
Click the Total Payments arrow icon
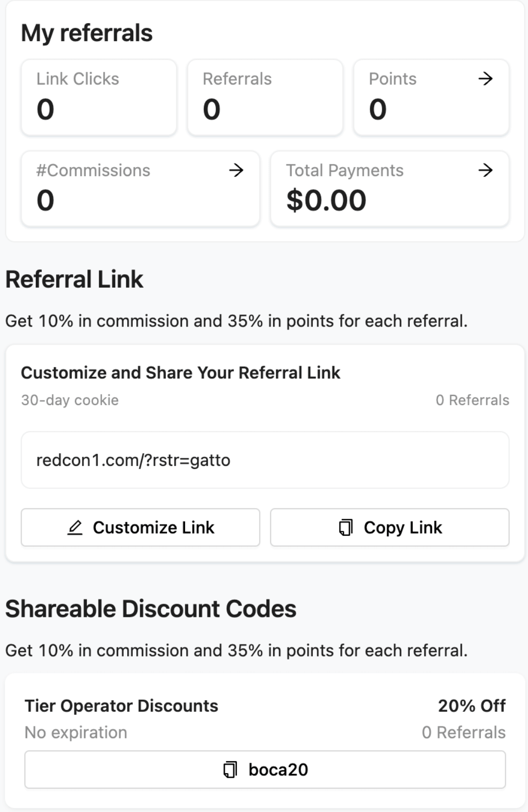485,170
